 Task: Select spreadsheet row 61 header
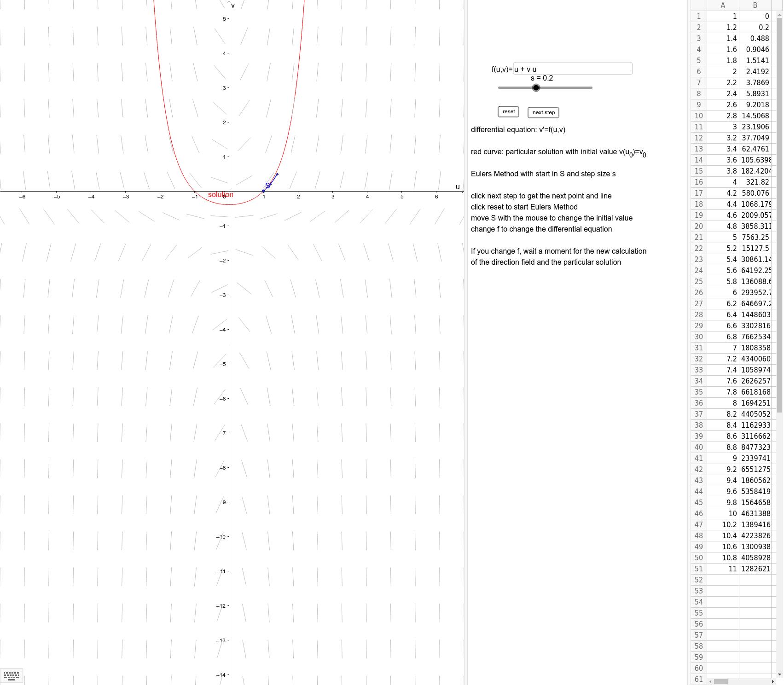coord(698,679)
